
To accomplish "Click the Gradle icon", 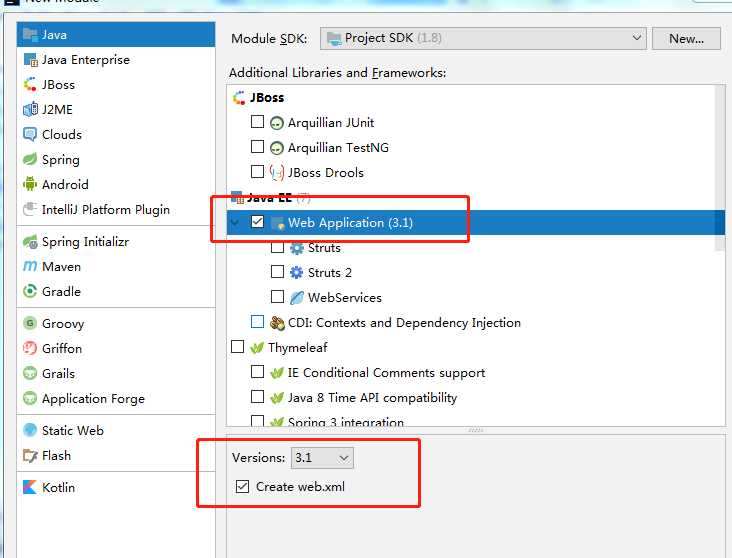I will click(30, 291).
